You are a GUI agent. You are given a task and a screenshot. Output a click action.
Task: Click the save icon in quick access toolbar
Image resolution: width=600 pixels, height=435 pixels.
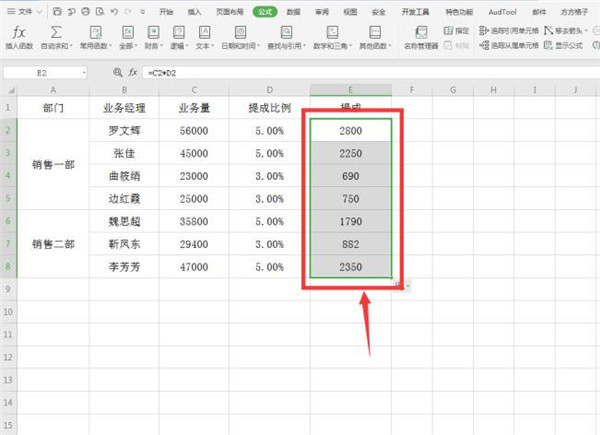coord(56,11)
